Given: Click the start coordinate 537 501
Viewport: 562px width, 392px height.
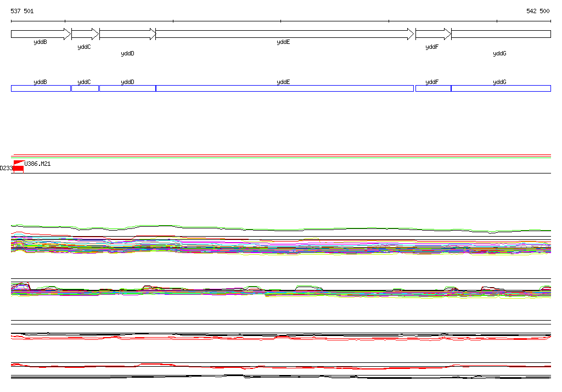Looking at the screenshot, I should click(x=22, y=11).
